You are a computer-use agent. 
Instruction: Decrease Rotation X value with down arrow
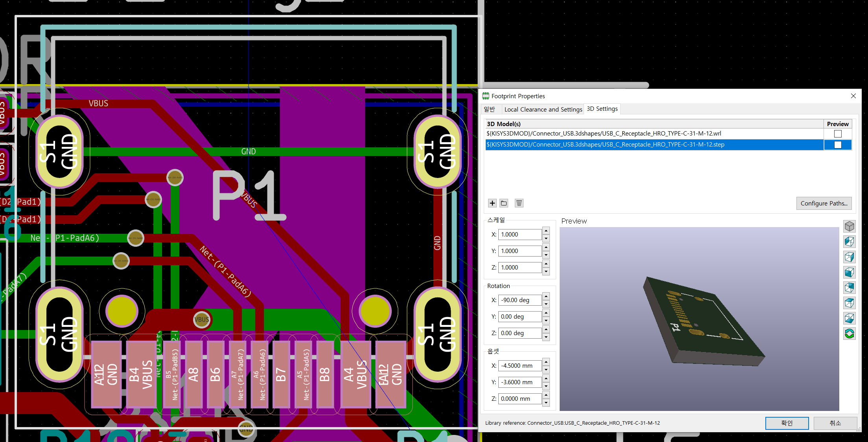click(546, 304)
